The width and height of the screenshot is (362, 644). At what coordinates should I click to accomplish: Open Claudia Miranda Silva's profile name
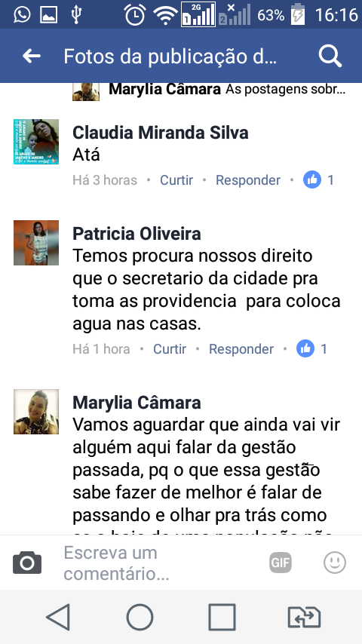(x=161, y=133)
